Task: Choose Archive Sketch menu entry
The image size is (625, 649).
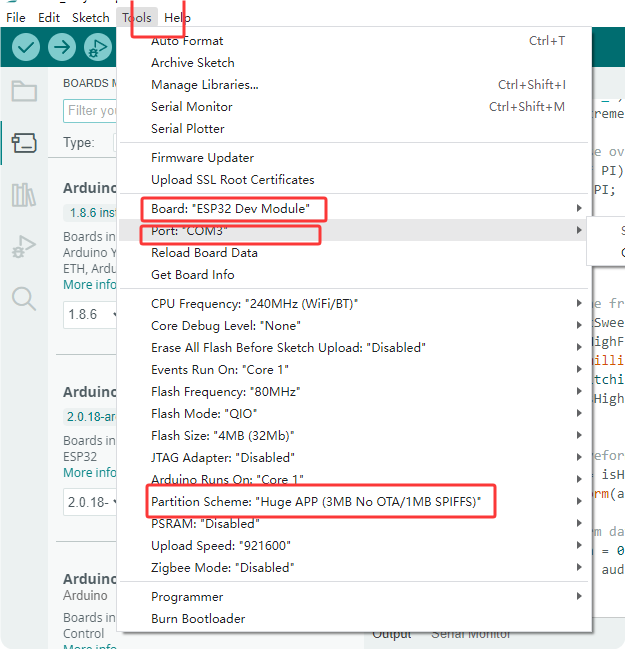Action: [x=354, y=63]
